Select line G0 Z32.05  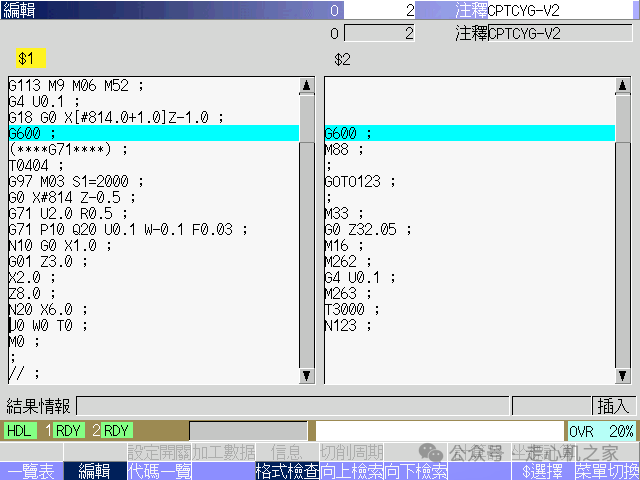pos(470,229)
